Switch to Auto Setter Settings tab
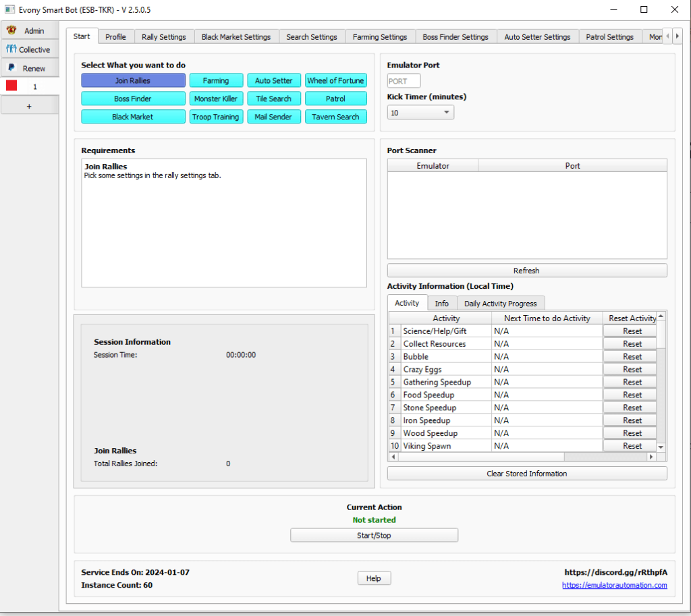691x616 pixels. tap(537, 37)
